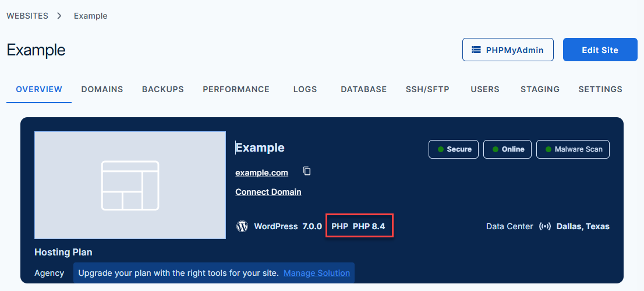Click the Dallas, Texas location text
Viewport: 644px width, 291px height.
(583, 226)
